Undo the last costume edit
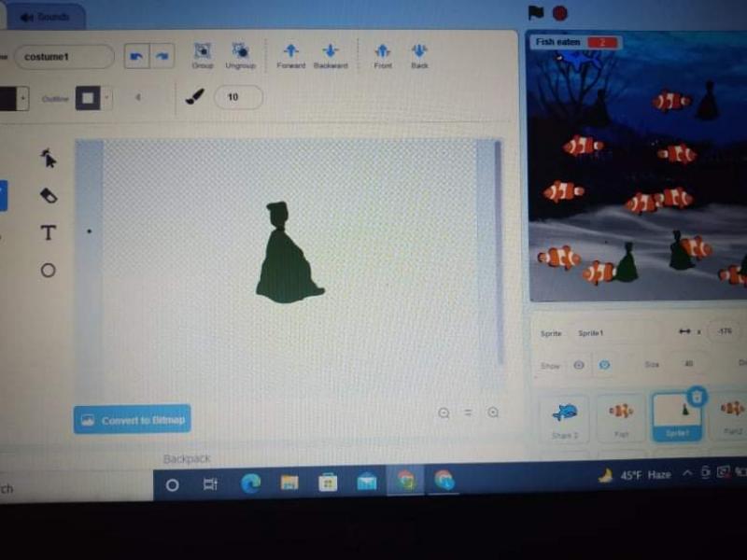This screenshot has width=747, height=560. (136, 56)
